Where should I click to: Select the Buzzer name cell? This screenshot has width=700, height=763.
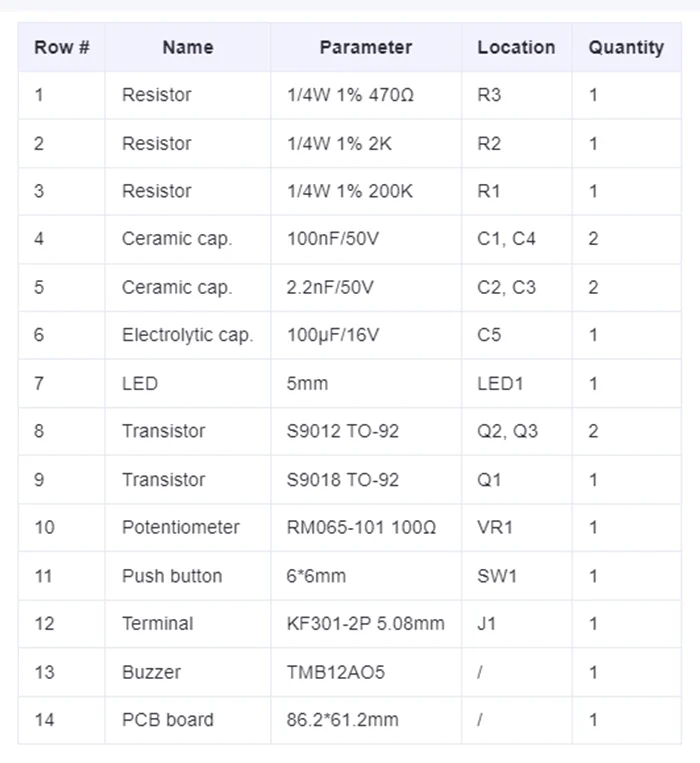pos(151,671)
